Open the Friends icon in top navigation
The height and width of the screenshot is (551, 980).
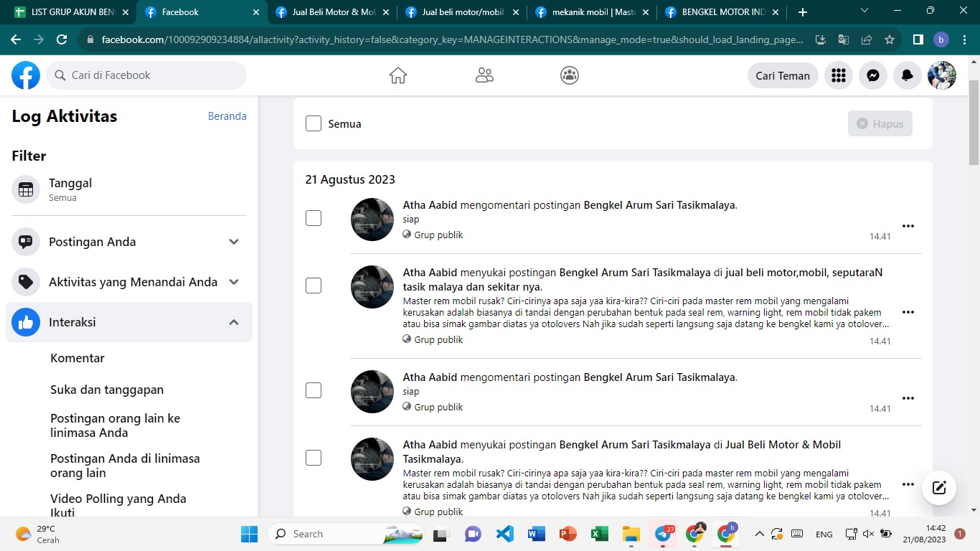[484, 75]
